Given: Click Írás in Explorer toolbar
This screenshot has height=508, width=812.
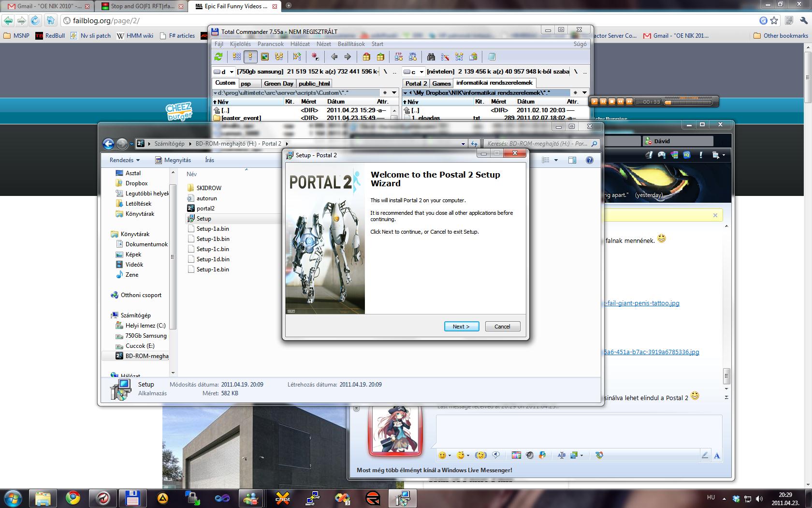Looking at the screenshot, I should (209, 160).
